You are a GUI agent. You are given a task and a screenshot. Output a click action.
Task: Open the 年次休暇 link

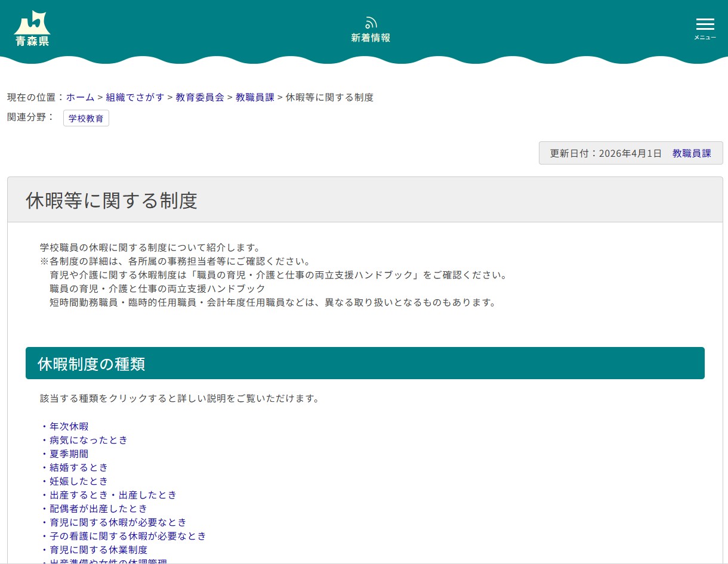pos(69,426)
